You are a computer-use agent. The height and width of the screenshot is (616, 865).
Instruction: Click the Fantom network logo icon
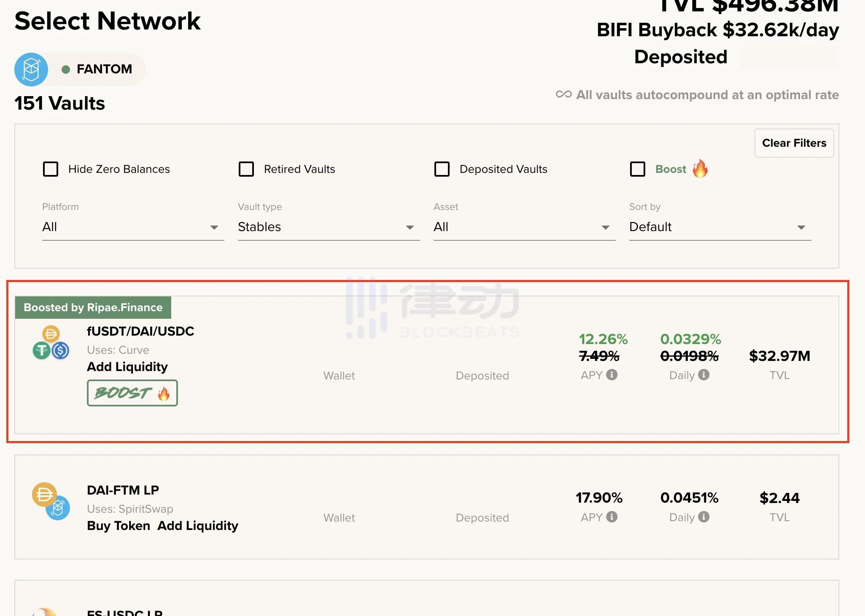tap(31, 70)
